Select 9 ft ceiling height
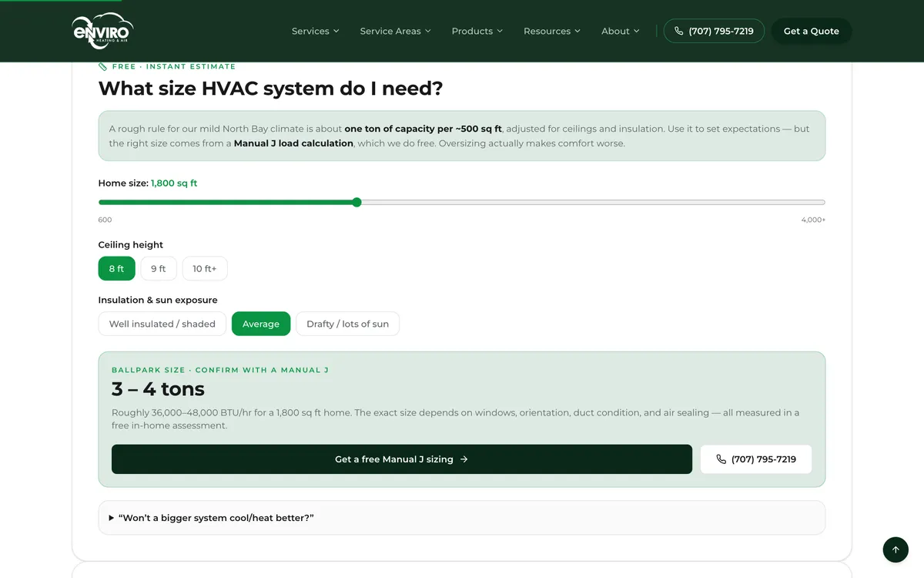The image size is (924, 578). coord(159,269)
